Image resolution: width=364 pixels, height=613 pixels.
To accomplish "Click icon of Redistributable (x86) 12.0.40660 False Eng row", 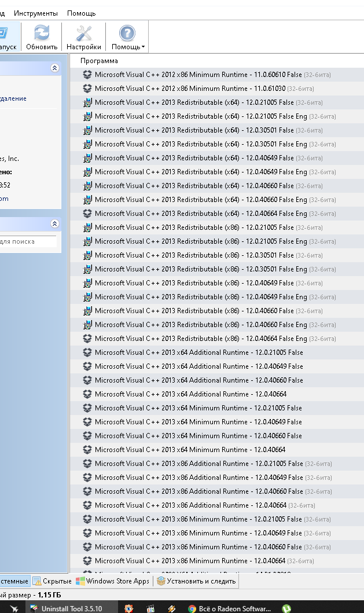I will click(87, 325).
